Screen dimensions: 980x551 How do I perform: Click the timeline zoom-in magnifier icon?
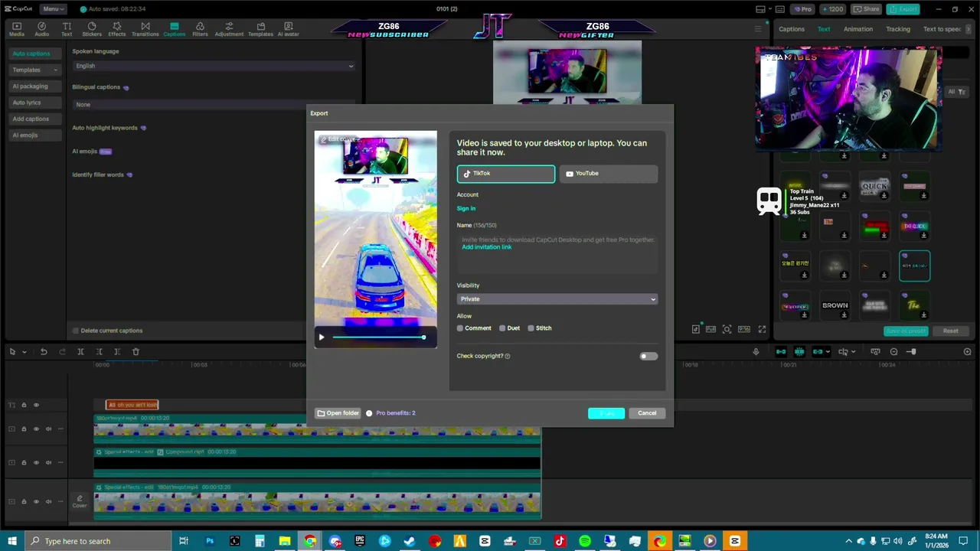(967, 351)
